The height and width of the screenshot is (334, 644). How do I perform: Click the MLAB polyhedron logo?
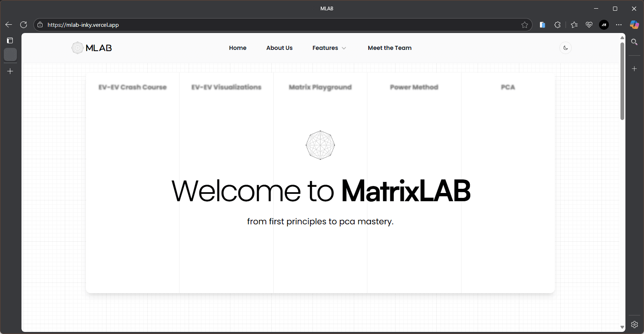tap(77, 47)
